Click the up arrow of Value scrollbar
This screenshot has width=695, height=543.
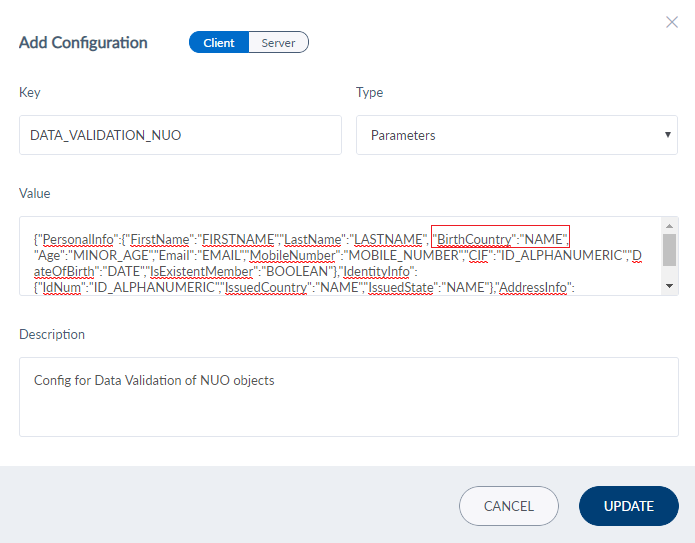[x=669, y=226]
